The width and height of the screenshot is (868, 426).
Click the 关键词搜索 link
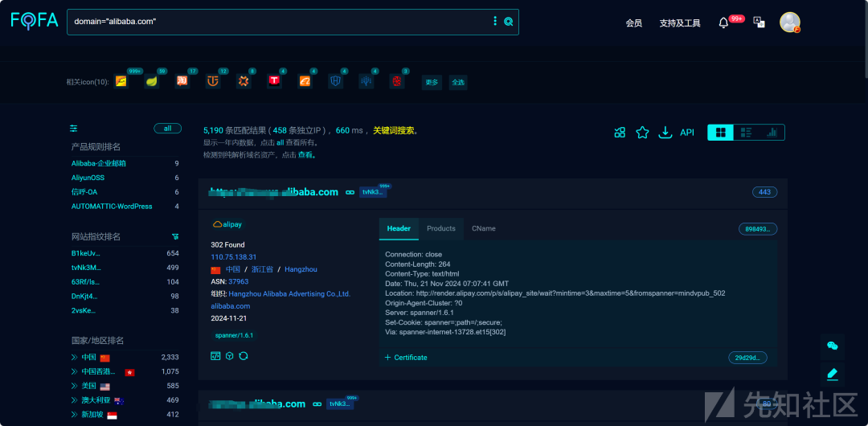pyautogui.click(x=394, y=131)
